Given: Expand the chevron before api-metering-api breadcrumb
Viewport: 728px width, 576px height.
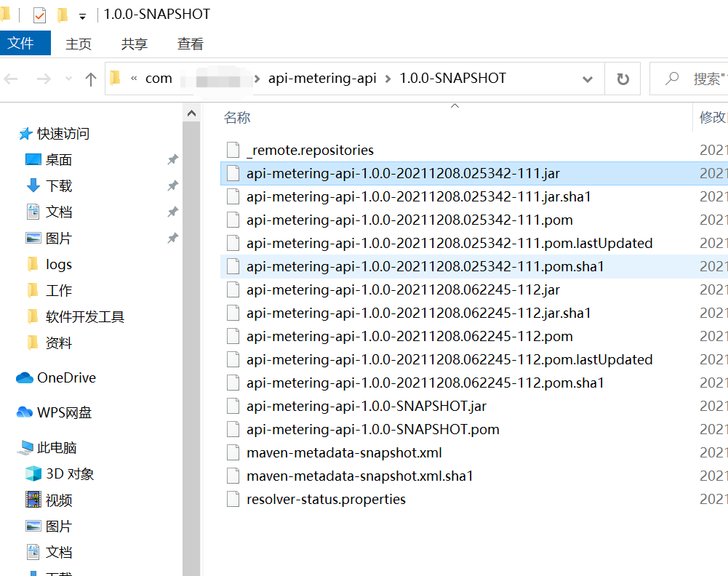Looking at the screenshot, I should pyautogui.click(x=257, y=79).
